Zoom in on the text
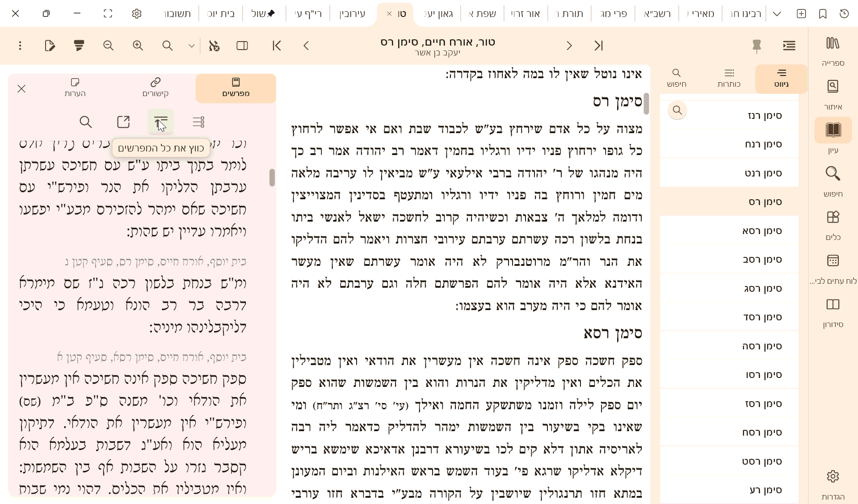Image resolution: width=858 pixels, height=504 pixels. [138, 46]
